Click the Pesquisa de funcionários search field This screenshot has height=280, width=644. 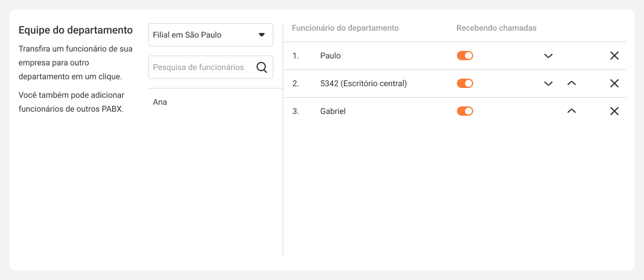click(x=200, y=67)
